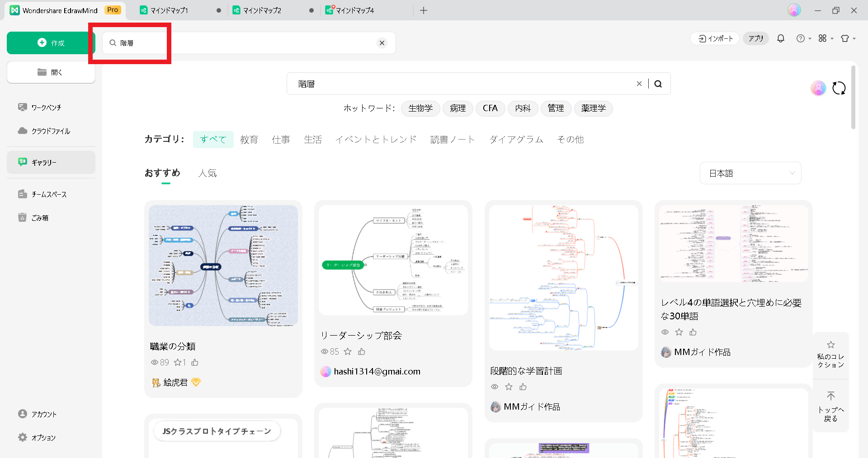This screenshot has width=868, height=458.
Task: Filter by the 生活 category
Action: tap(313, 140)
